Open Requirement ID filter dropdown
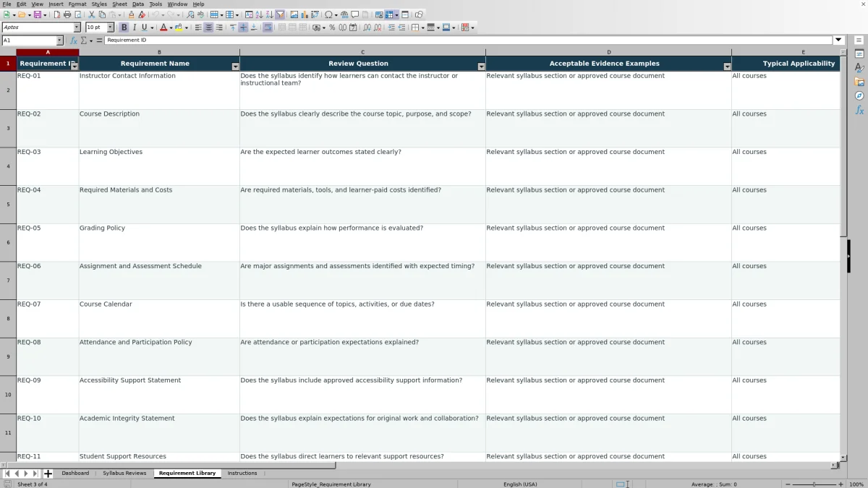868x488 pixels. point(74,67)
